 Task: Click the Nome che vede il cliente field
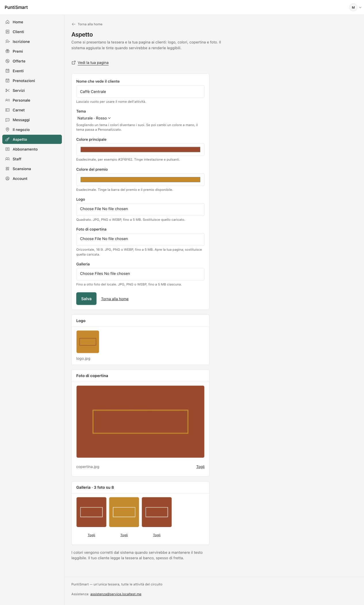(x=140, y=92)
